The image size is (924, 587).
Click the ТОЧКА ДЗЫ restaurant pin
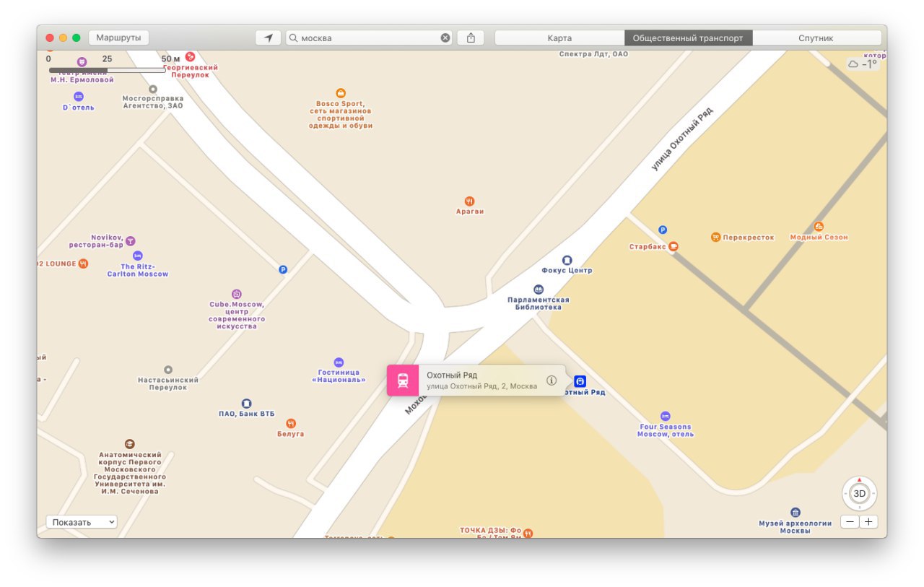coord(528,534)
